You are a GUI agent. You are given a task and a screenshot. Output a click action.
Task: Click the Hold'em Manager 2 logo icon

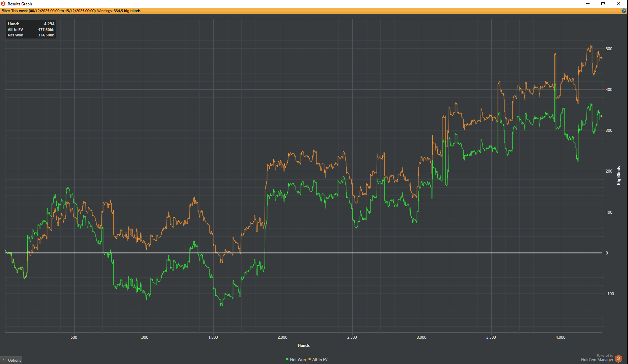point(619,359)
